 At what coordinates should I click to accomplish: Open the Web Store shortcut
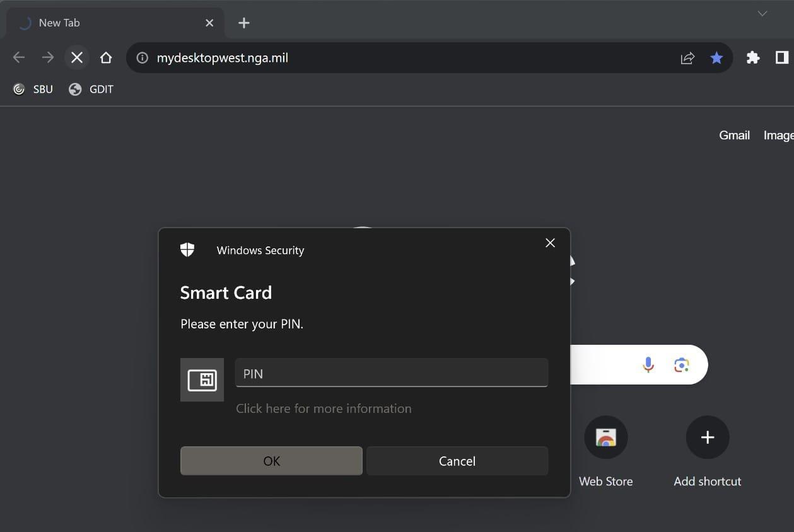click(x=605, y=451)
